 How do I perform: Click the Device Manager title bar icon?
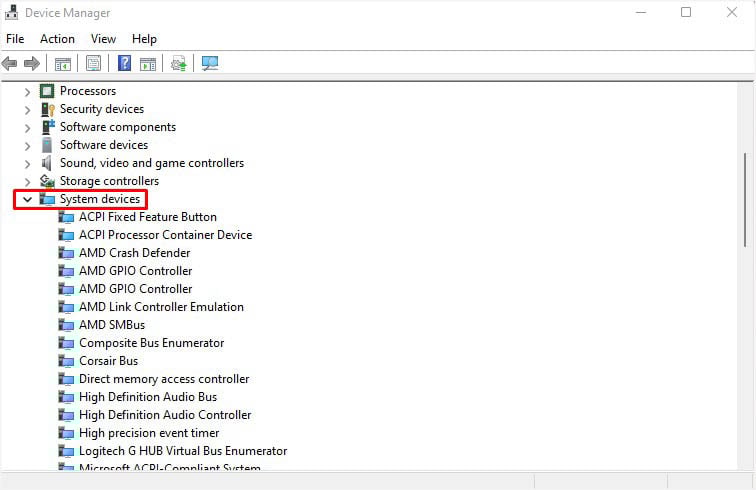11,13
